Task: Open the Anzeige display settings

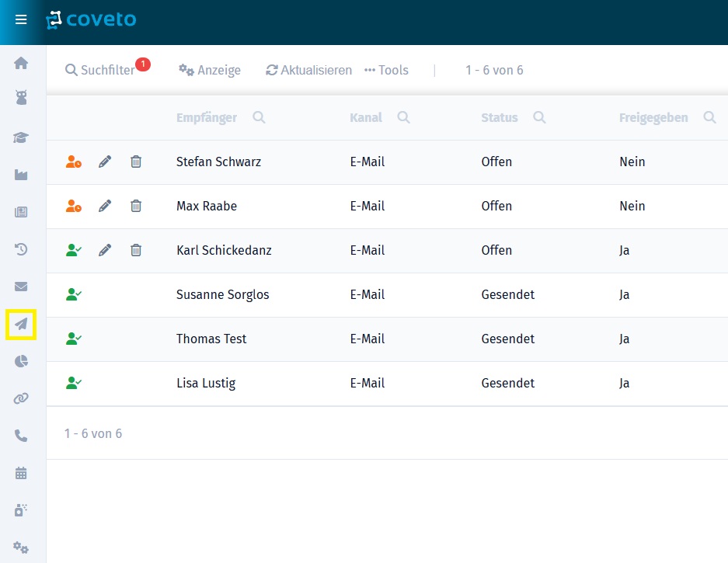Action: 210,70
